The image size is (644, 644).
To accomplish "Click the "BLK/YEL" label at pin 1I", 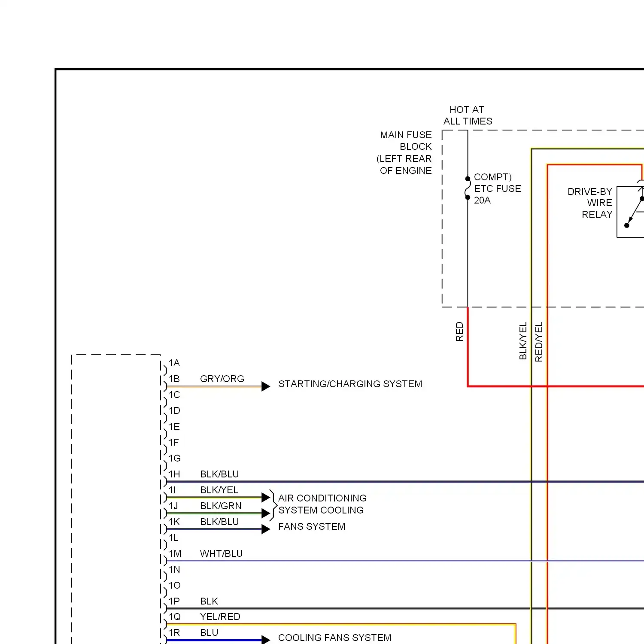I will coord(219,490).
